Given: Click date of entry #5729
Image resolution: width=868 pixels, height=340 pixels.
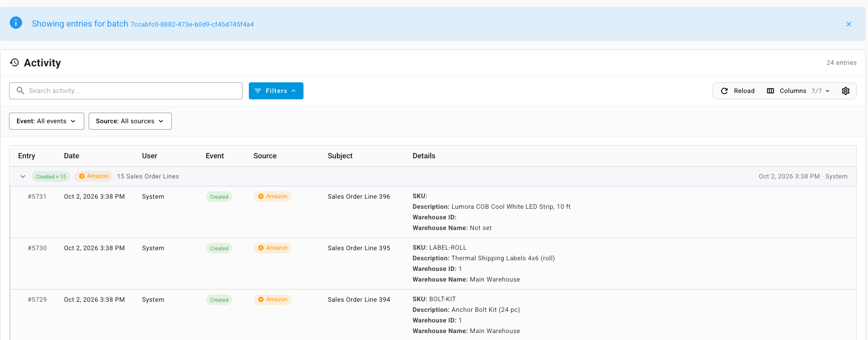Looking at the screenshot, I should pyautogui.click(x=94, y=300).
